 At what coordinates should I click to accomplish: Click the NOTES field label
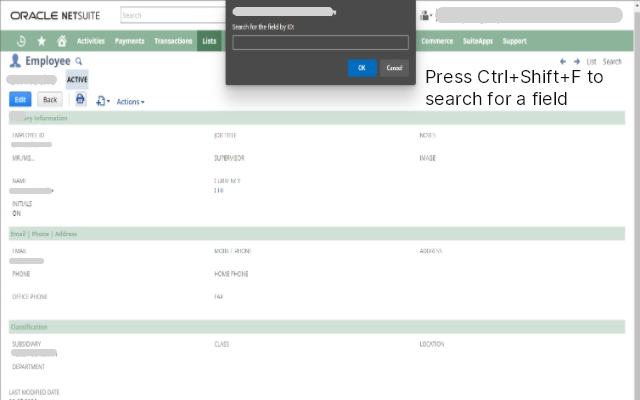click(427, 135)
